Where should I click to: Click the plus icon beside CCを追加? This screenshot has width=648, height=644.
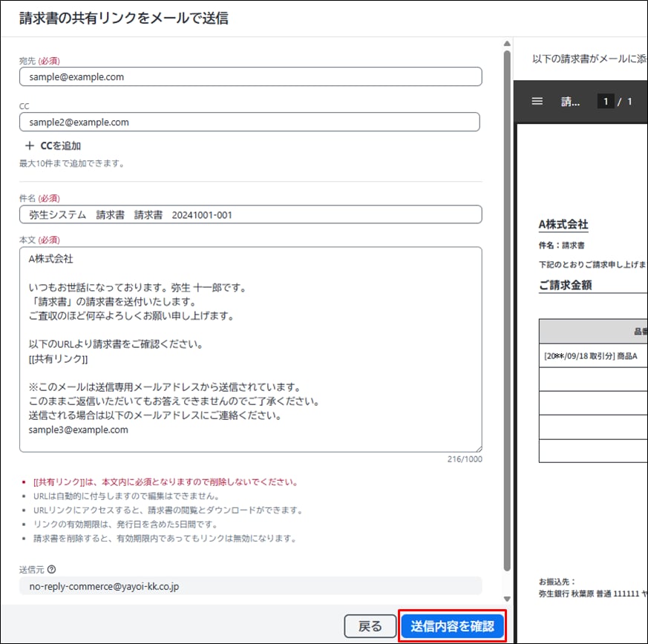coord(30,146)
